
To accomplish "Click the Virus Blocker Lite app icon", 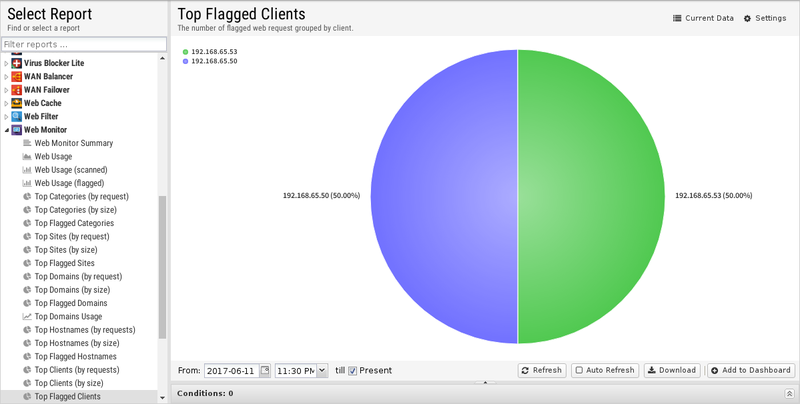I will pyautogui.click(x=16, y=63).
